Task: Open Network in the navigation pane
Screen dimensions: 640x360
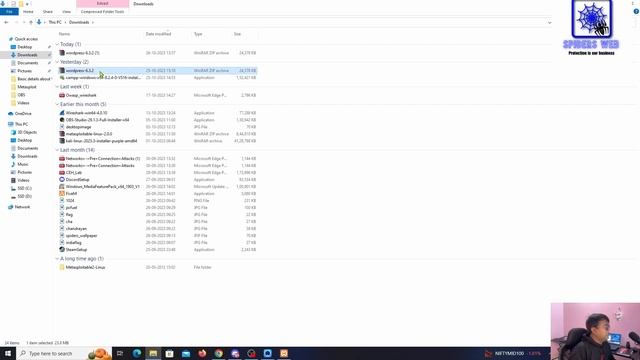Action: [x=22, y=207]
